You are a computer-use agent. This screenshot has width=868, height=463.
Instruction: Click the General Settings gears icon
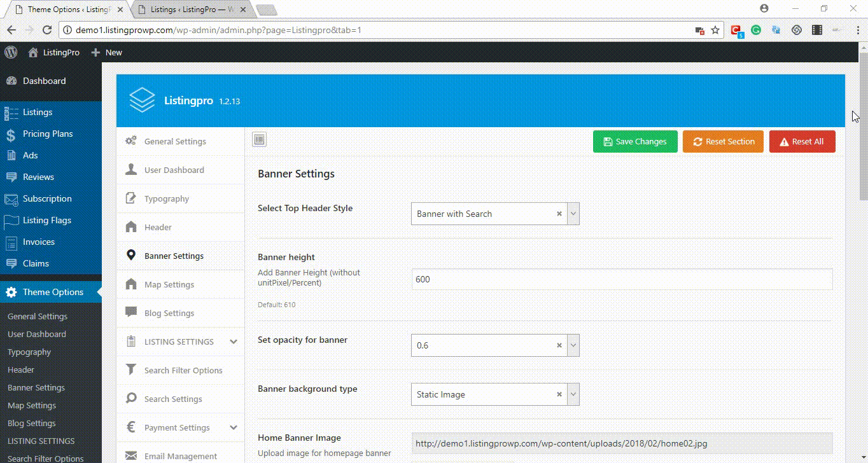coord(131,141)
